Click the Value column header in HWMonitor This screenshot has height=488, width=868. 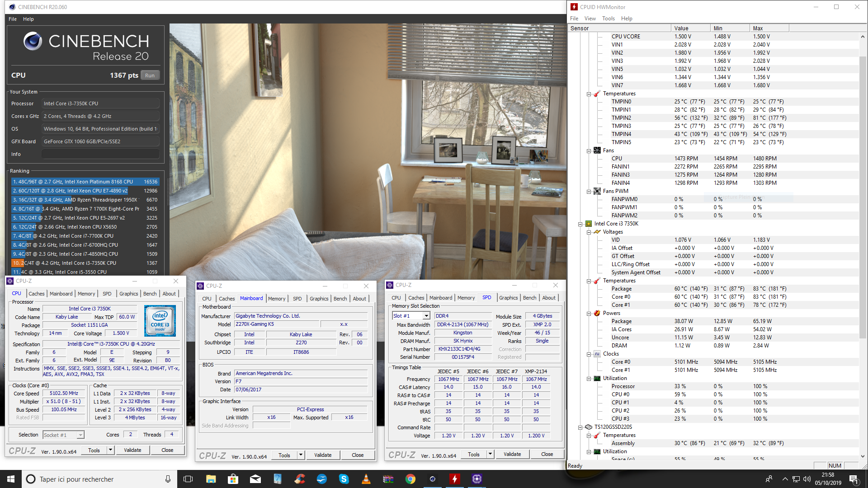pos(690,28)
